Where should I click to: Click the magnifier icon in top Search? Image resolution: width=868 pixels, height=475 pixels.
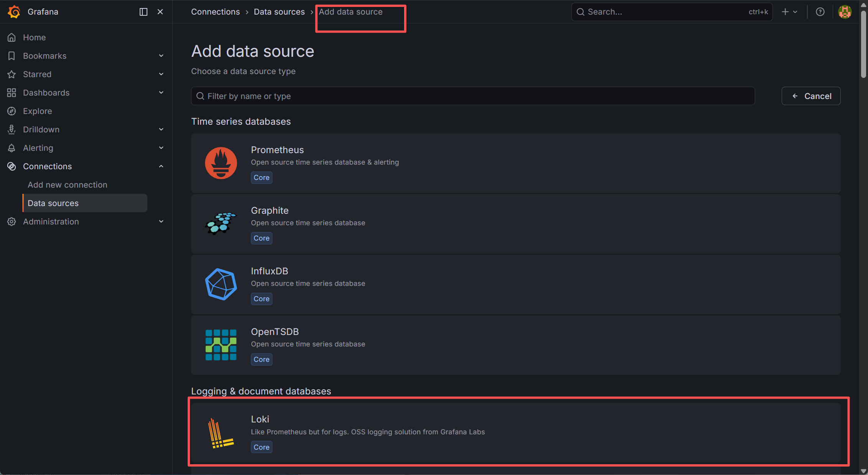581,12
